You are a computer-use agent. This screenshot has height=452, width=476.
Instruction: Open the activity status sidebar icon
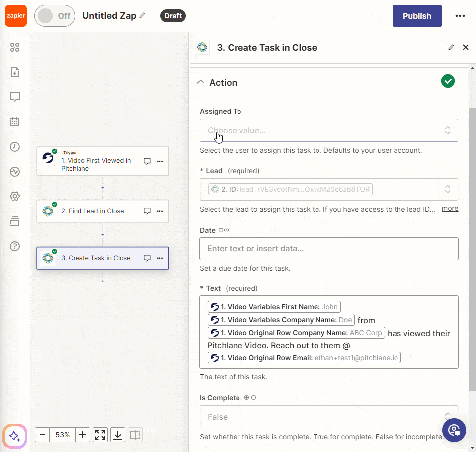15,172
